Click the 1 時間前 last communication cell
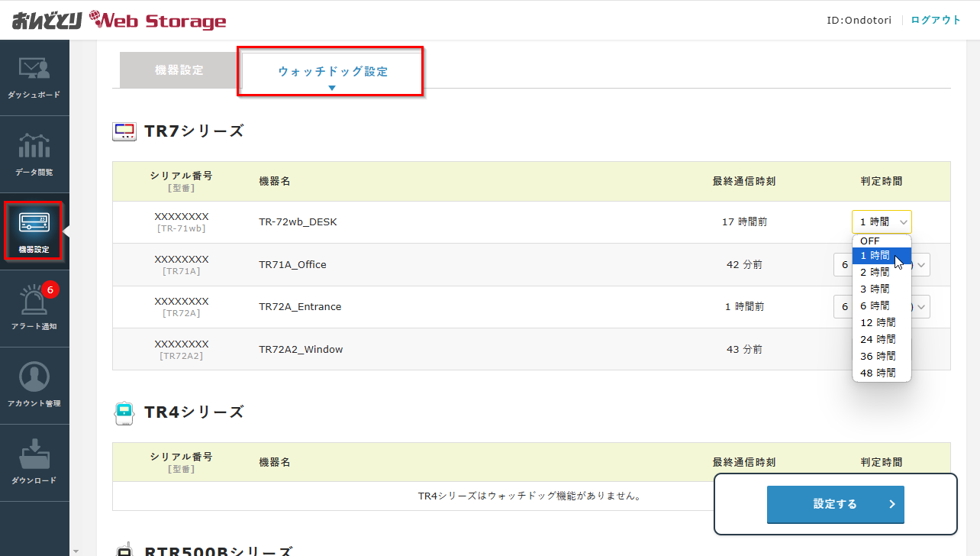 click(x=744, y=307)
